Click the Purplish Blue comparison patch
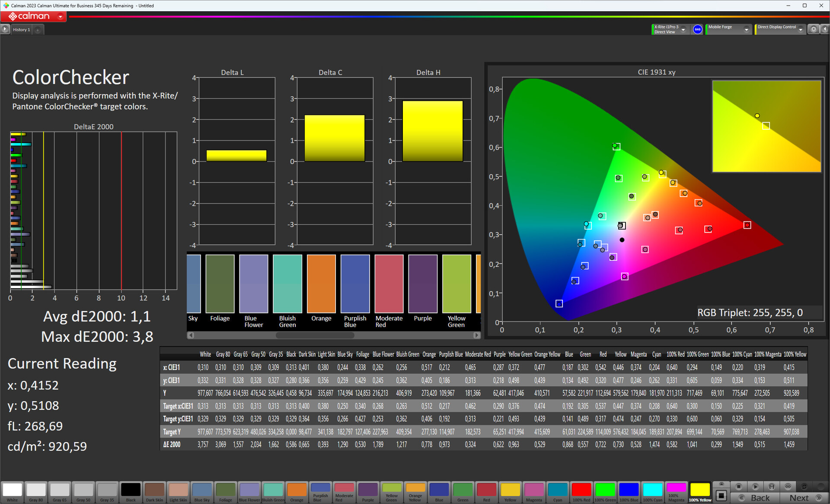Screen dimensions: 830x504 click(x=355, y=284)
